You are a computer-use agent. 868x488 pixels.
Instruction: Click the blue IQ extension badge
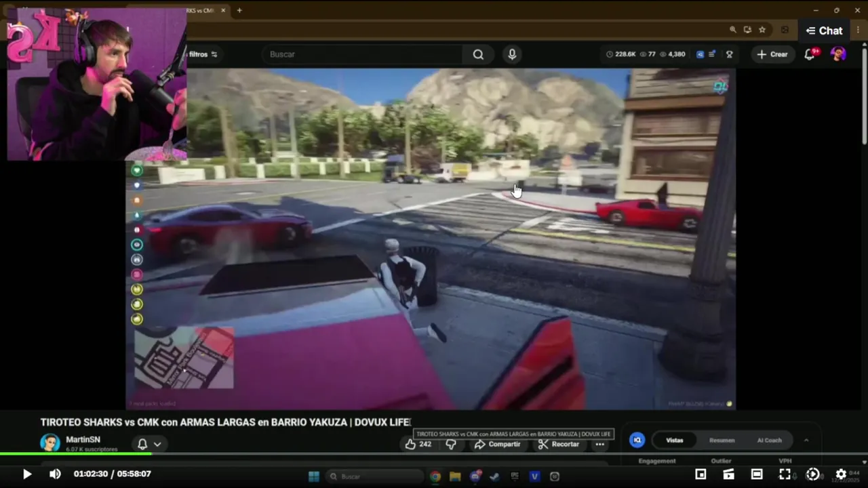tap(637, 440)
